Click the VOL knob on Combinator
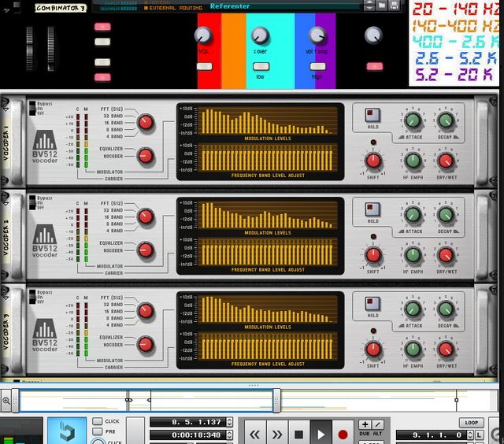The image size is (504, 444). point(203,35)
